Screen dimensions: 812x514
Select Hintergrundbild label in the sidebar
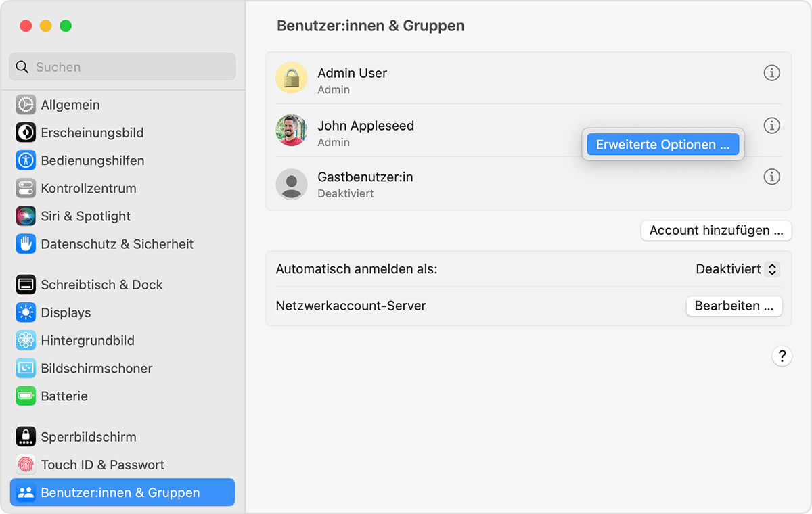click(87, 340)
